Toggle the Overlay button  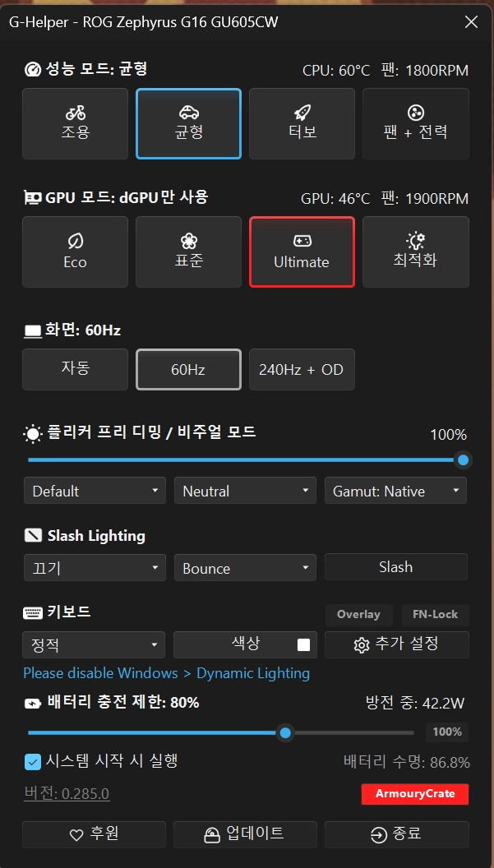(x=359, y=615)
